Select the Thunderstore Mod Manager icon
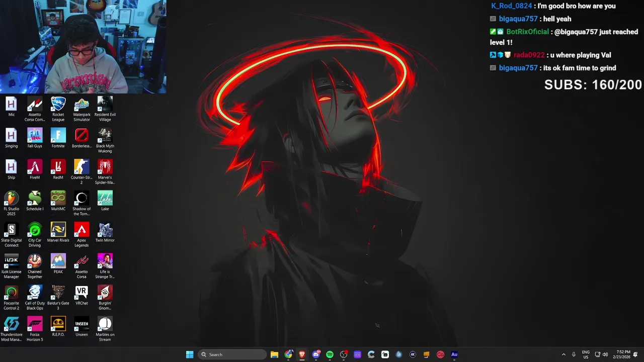The width and height of the screenshot is (644, 362). point(11,329)
